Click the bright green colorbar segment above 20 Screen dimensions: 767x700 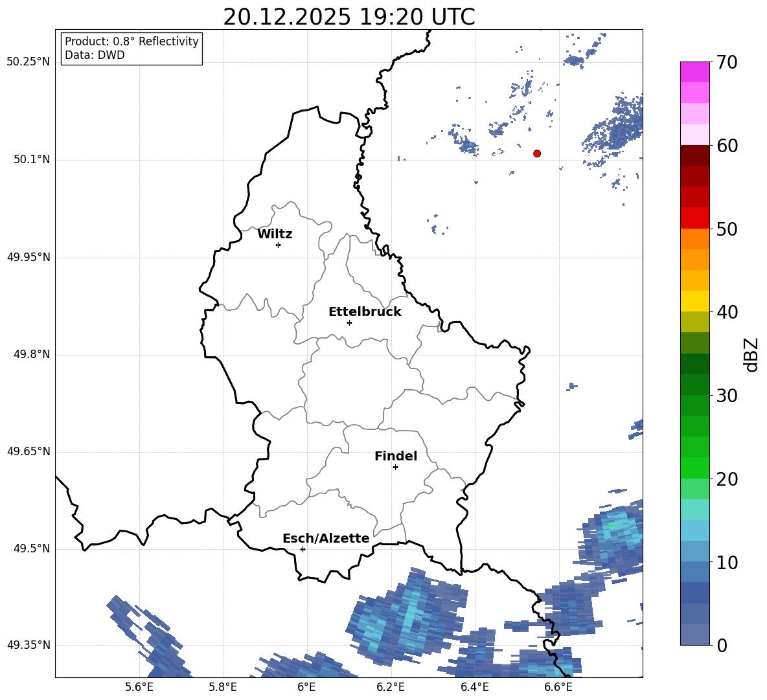(694, 468)
